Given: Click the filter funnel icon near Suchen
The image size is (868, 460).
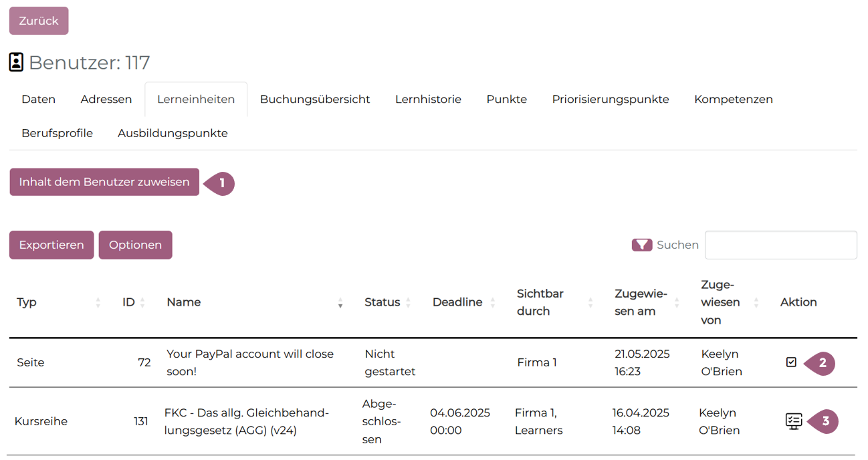Looking at the screenshot, I should (641, 245).
